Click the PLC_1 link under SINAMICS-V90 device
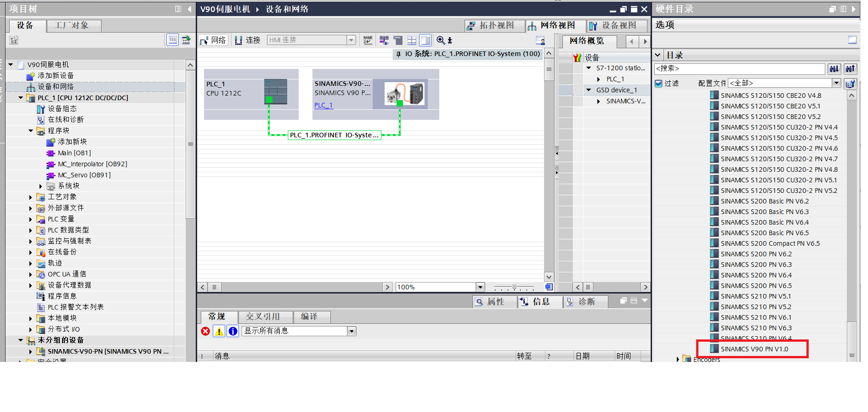 (323, 105)
